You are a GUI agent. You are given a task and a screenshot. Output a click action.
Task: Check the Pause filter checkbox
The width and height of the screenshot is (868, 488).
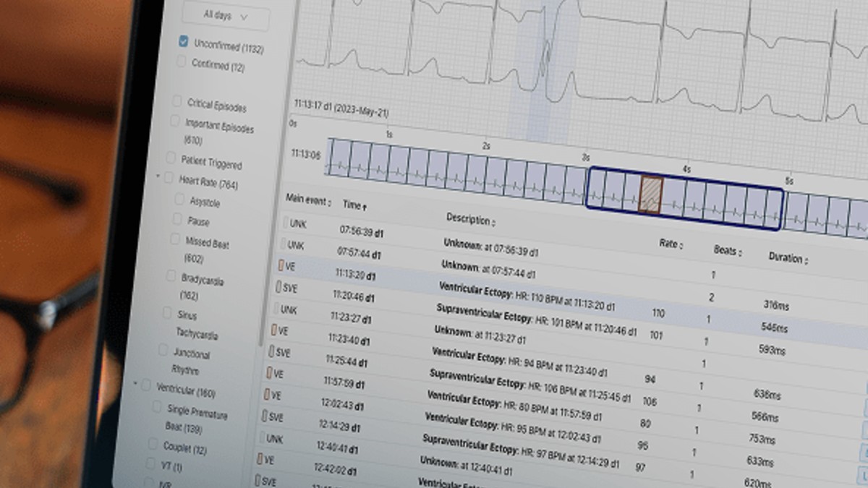[177, 219]
